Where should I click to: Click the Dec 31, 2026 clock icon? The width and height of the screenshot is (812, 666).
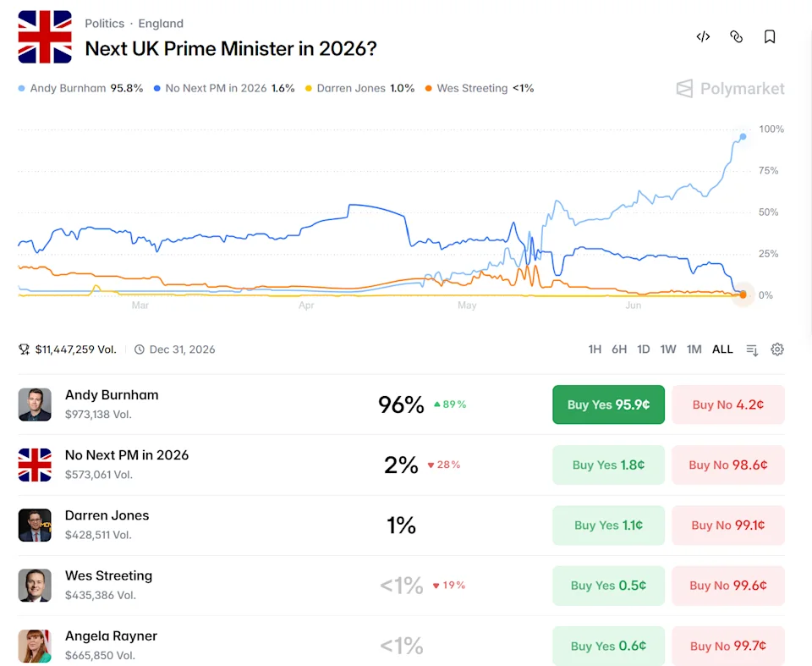click(x=140, y=350)
